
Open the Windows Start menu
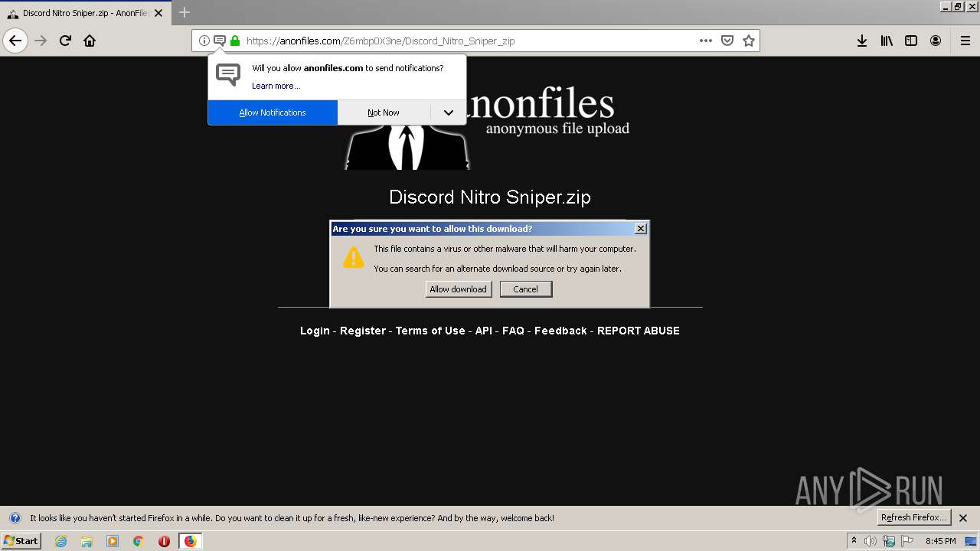point(21,541)
